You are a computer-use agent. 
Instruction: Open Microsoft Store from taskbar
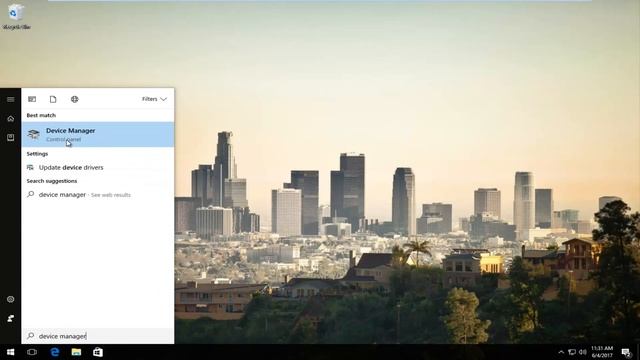(x=98, y=352)
